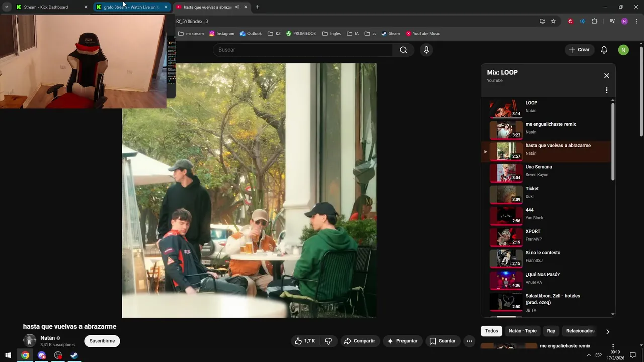644x362 pixels.
Task: Play LOOP by Natán in playlist
Action: [x=546, y=108]
